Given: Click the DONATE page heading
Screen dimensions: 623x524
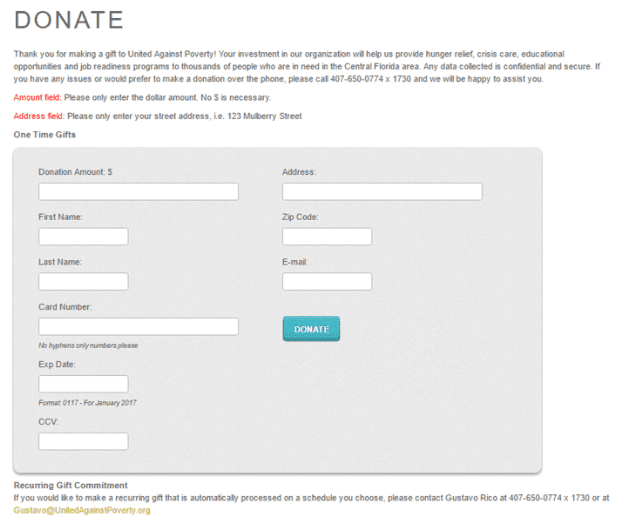Looking at the screenshot, I should pyautogui.click(x=69, y=20).
